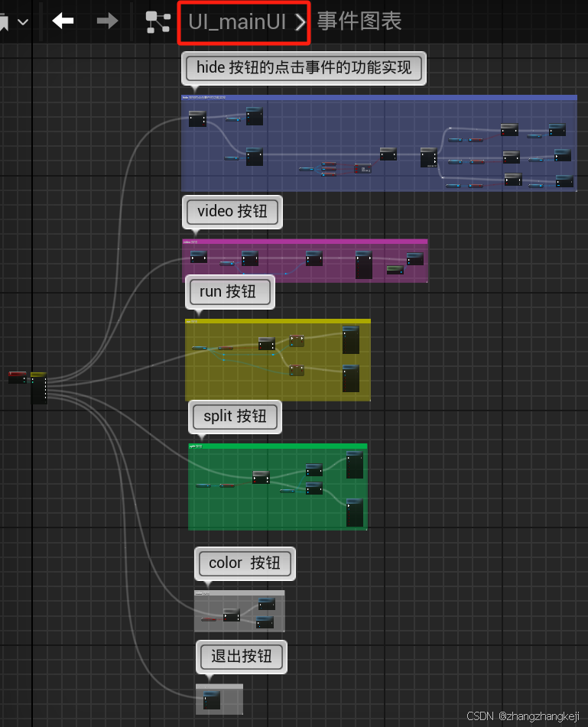Select the node inside the 退出按钮 box
The image size is (588, 727).
pyautogui.click(x=212, y=700)
